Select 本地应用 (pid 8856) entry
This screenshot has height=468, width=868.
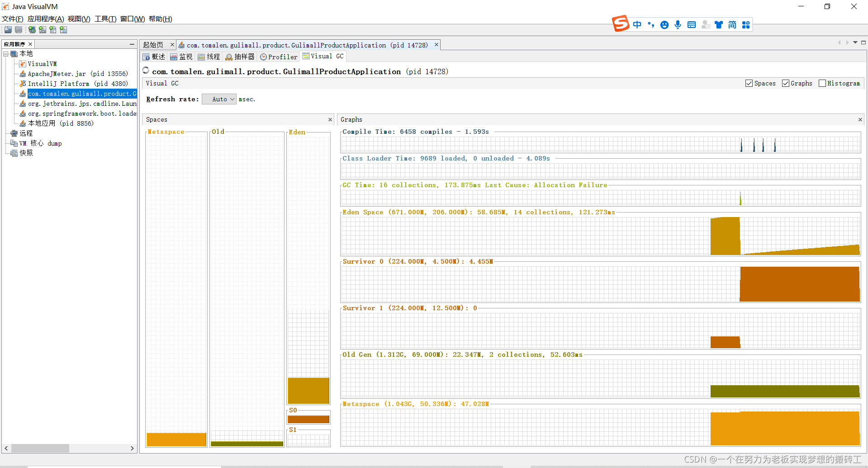(61, 123)
